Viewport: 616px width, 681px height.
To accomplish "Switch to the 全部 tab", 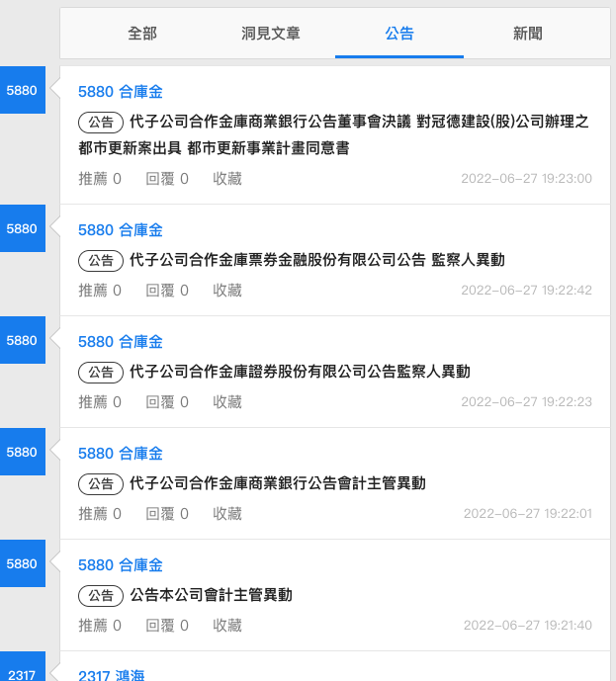I will tap(142, 34).
